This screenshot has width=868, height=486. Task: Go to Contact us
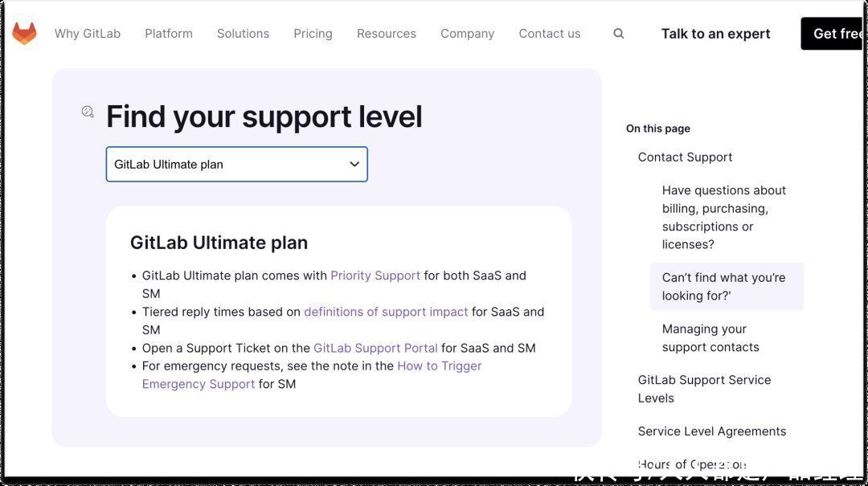pyautogui.click(x=550, y=34)
